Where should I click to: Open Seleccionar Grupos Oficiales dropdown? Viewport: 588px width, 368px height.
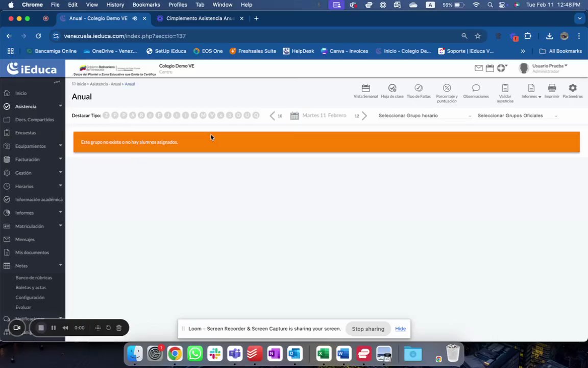point(518,116)
